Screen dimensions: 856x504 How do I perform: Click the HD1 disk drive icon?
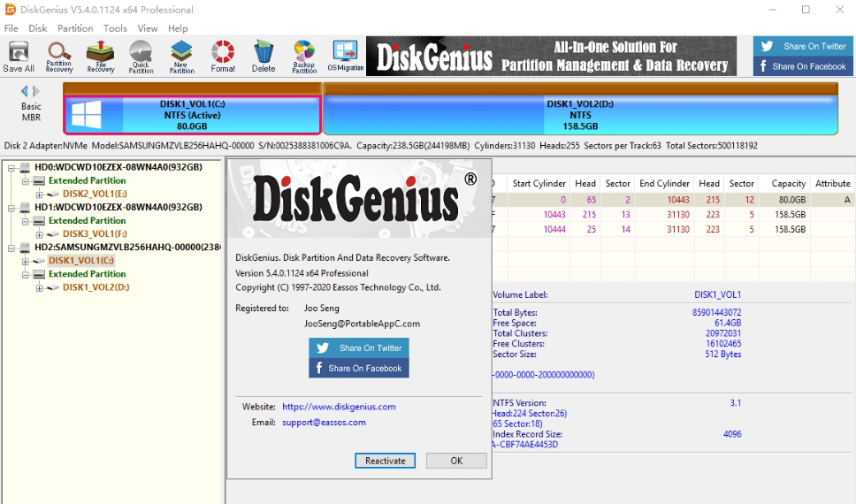pyautogui.click(x=25, y=208)
